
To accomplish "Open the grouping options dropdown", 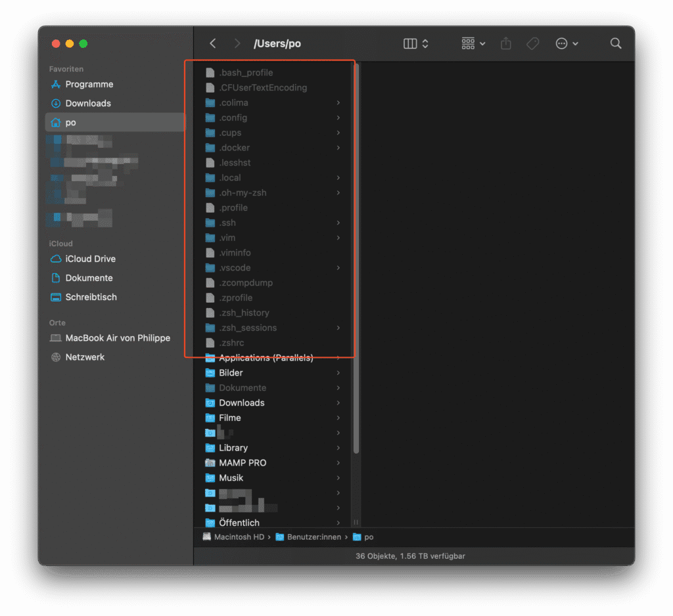I will point(473,43).
